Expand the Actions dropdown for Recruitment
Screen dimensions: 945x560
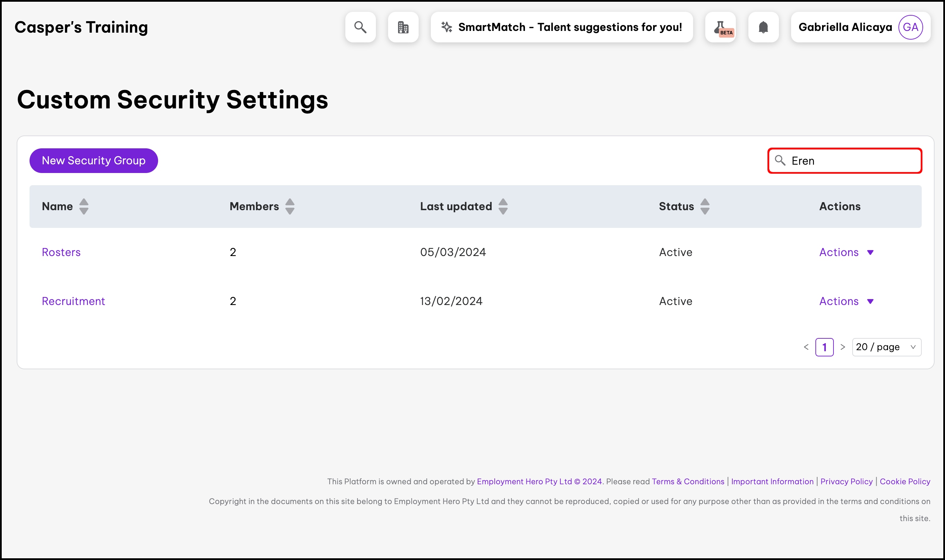click(846, 301)
